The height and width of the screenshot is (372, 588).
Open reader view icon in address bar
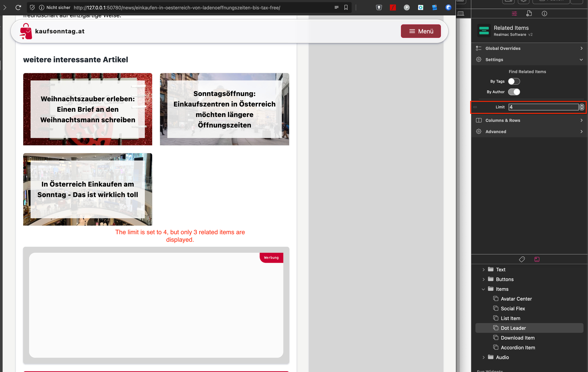(336, 7)
